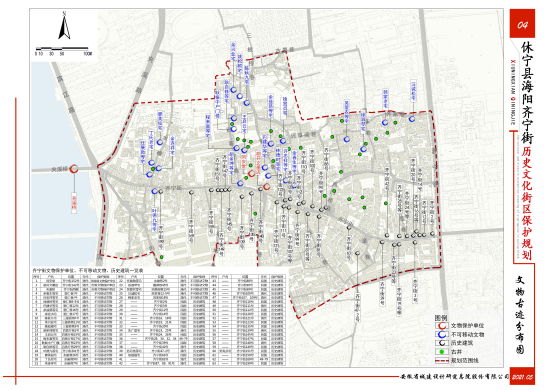Viewport: 551px width, 390px height.
Task: Click the scale bar under the north arrow
Action: [62, 48]
